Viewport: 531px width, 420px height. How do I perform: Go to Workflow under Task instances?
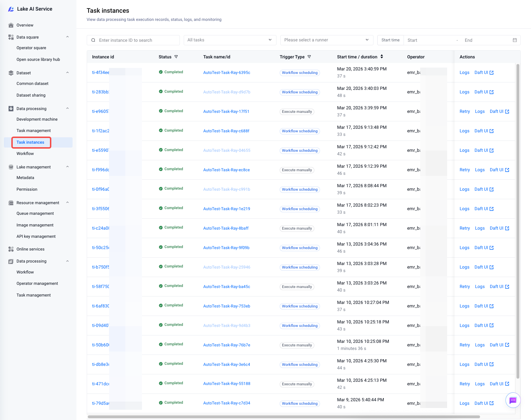click(x=25, y=154)
